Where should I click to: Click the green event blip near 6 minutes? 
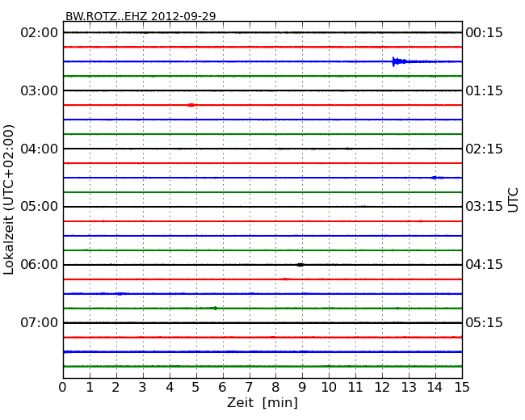(215, 308)
